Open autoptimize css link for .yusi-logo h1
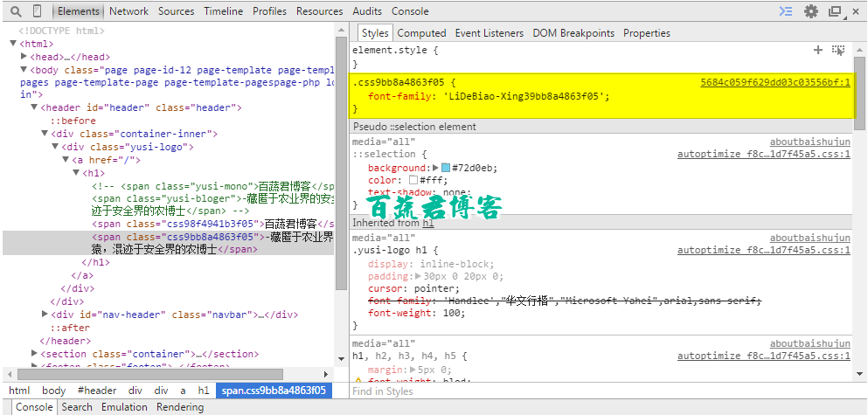868x415 pixels. [764, 251]
